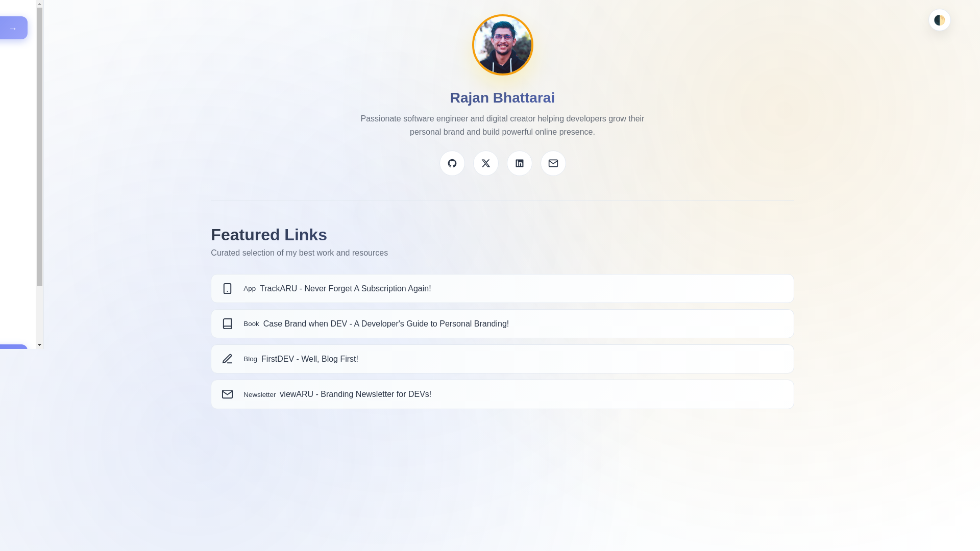980x551 pixels.
Task: Toggle the light/dark theme switch
Action: [939, 20]
